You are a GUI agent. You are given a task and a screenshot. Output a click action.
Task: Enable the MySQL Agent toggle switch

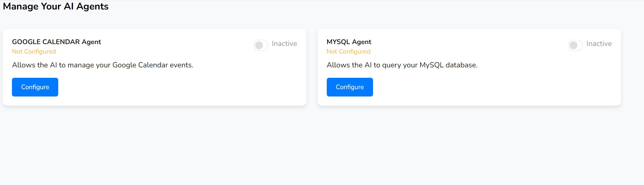575,45
